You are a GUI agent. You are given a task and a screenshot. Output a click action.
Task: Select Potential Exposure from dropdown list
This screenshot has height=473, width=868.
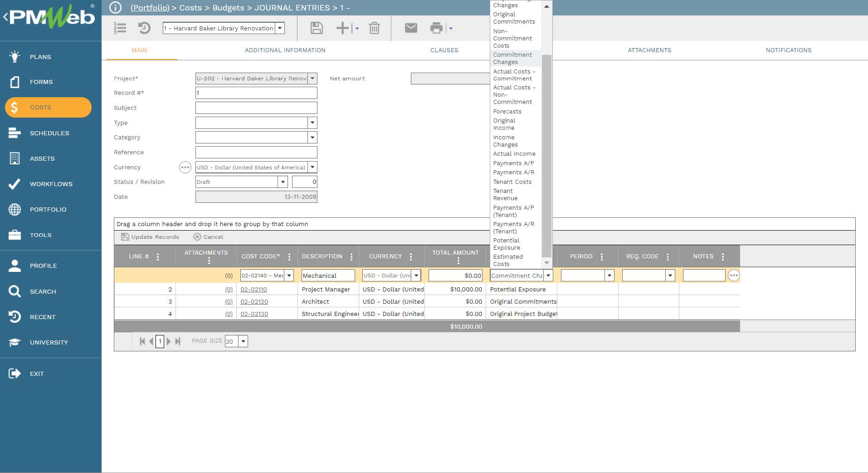tap(507, 244)
